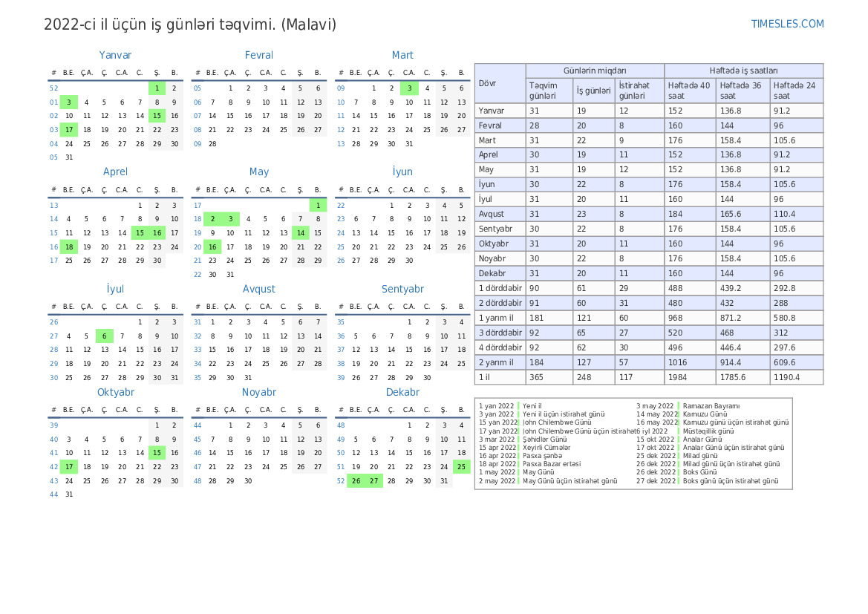Click the Ramazan Bayramı holiday entry
The image size is (868, 614).
pos(711,406)
